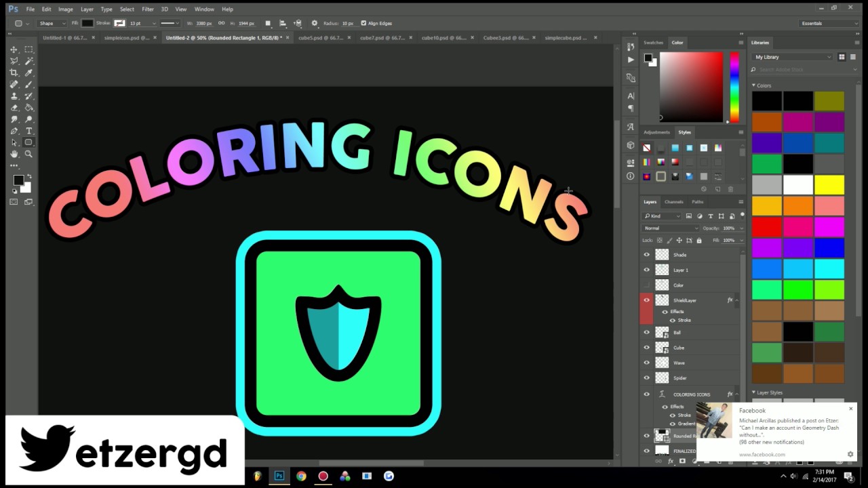Select the Pen tool
868x488 pixels.
[x=14, y=131]
